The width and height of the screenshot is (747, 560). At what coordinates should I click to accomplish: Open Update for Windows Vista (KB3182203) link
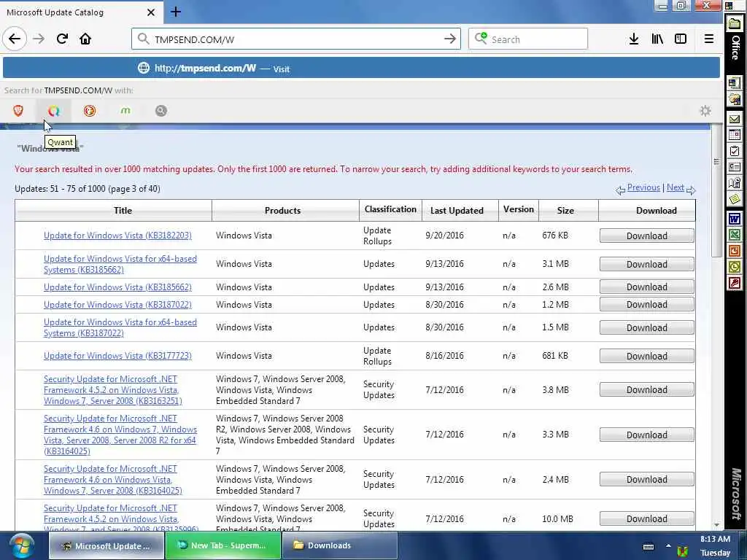pyautogui.click(x=117, y=236)
